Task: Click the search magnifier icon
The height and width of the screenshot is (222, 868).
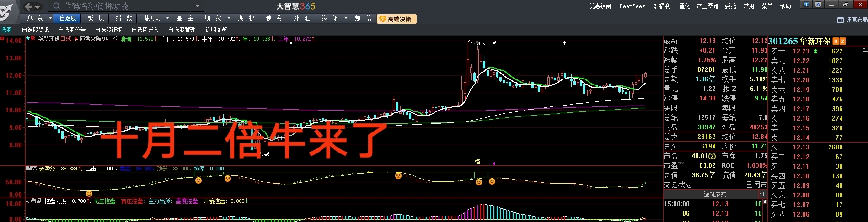Action: (x=56, y=6)
